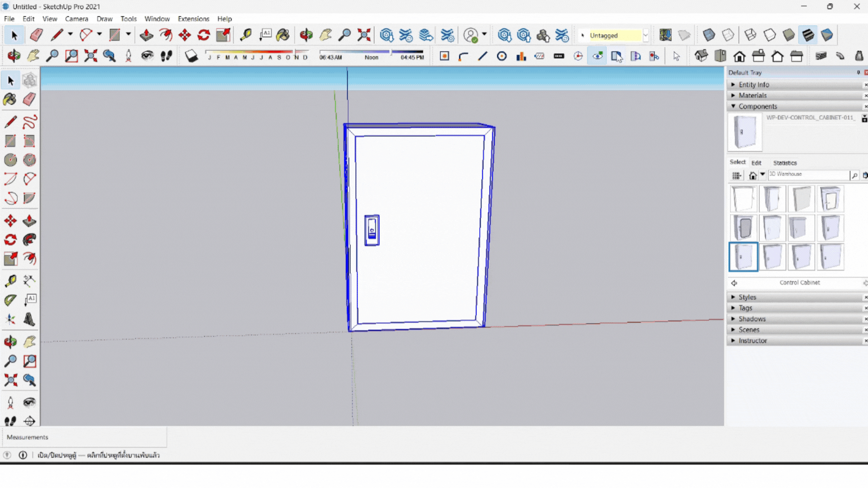Screen dimensions: 868x488
Task: Select the Zoom Extents tool in left toolbar
Action: coord(10,380)
